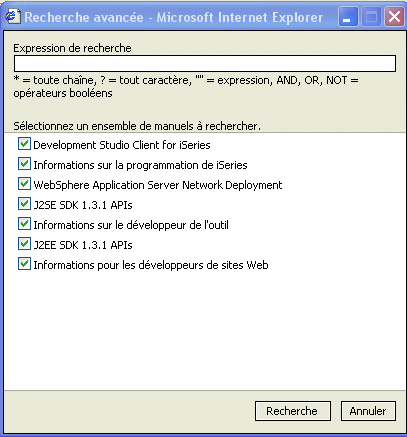Screen dimensions: 407x437
Task: Close the Recherche avancée dialog
Action: (x=394, y=17)
